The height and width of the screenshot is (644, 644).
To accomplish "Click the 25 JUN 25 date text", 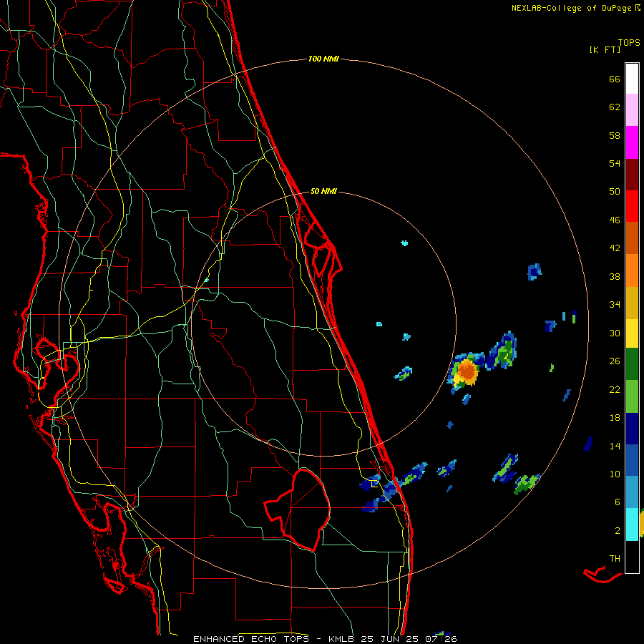I will coord(390,639).
